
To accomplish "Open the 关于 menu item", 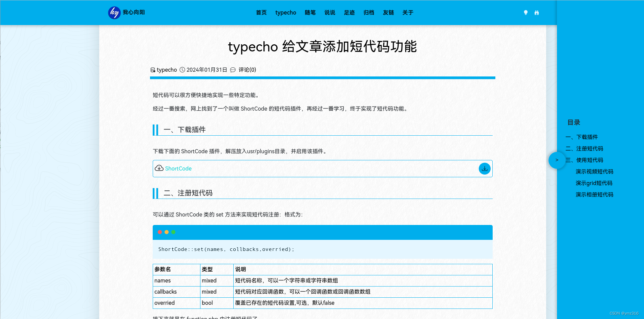I will point(408,13).
